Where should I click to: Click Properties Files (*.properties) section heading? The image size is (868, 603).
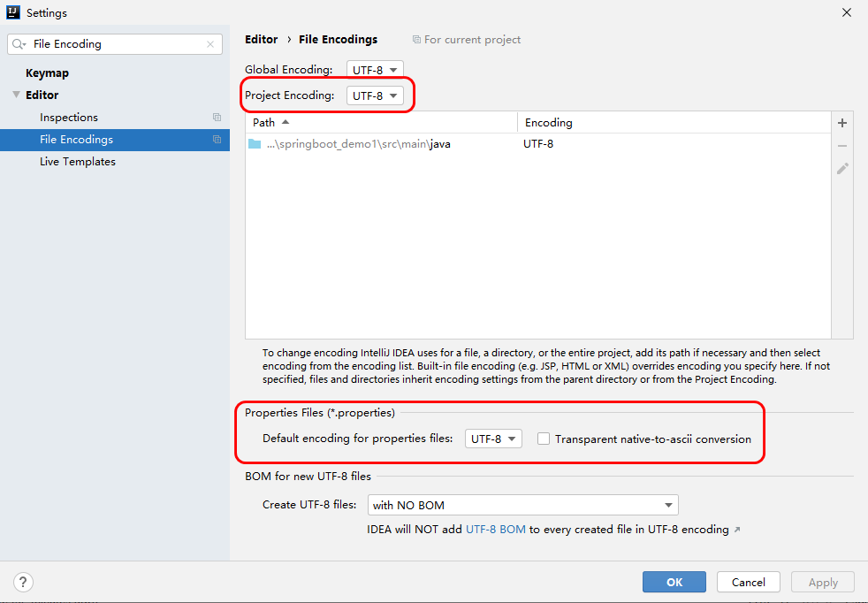(320, 413)
